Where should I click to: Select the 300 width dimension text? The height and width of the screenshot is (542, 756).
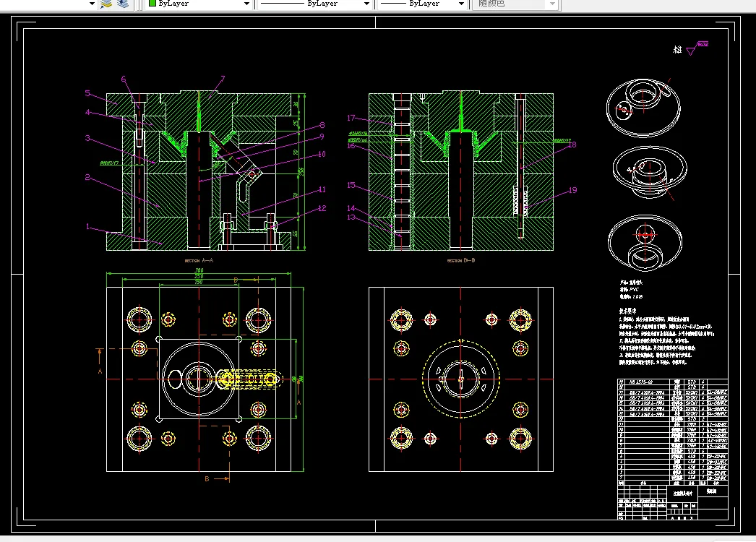(199, 270)
